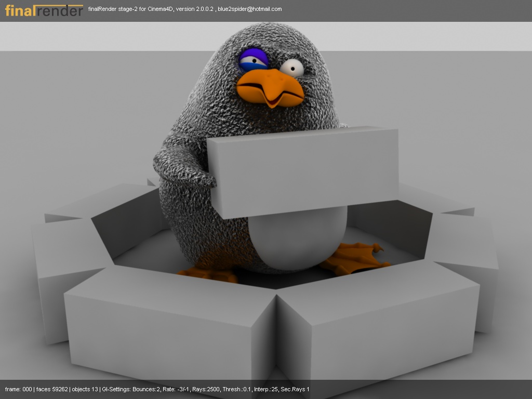
Task: Click the 'Rays:2500' value
Action: (206, 389)
